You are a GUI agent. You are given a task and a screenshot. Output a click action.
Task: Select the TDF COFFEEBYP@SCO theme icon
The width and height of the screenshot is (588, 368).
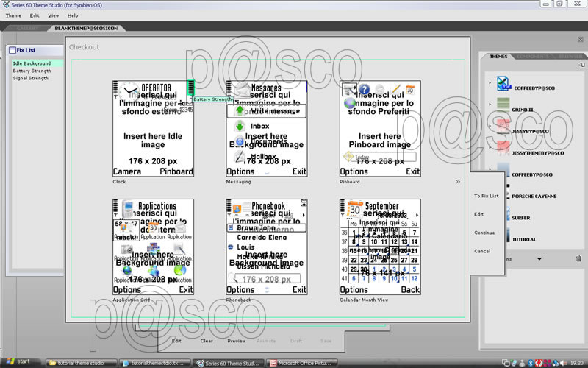pos(503,83)
